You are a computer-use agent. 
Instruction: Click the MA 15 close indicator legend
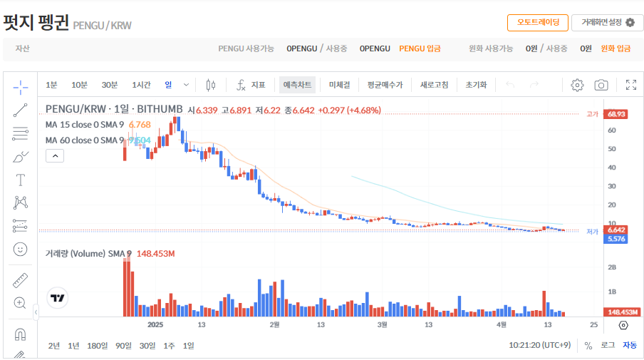point(85,125)
